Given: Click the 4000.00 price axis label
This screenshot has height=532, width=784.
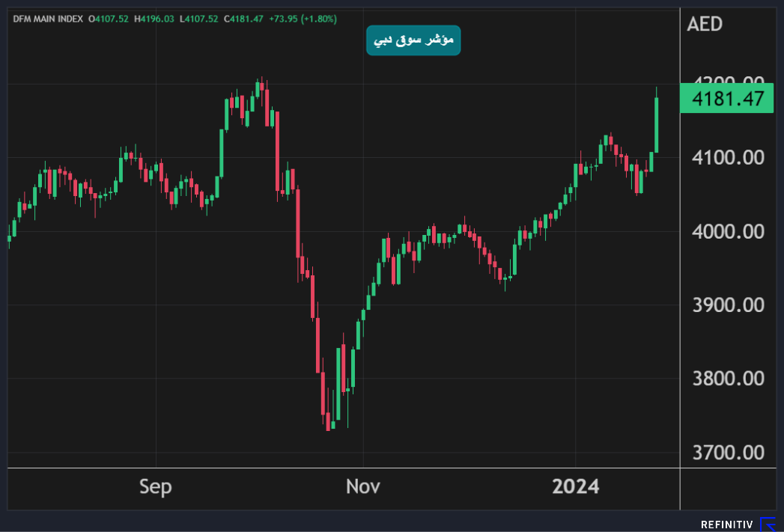Looking at the screenshot, I should [x=728, y=232].
